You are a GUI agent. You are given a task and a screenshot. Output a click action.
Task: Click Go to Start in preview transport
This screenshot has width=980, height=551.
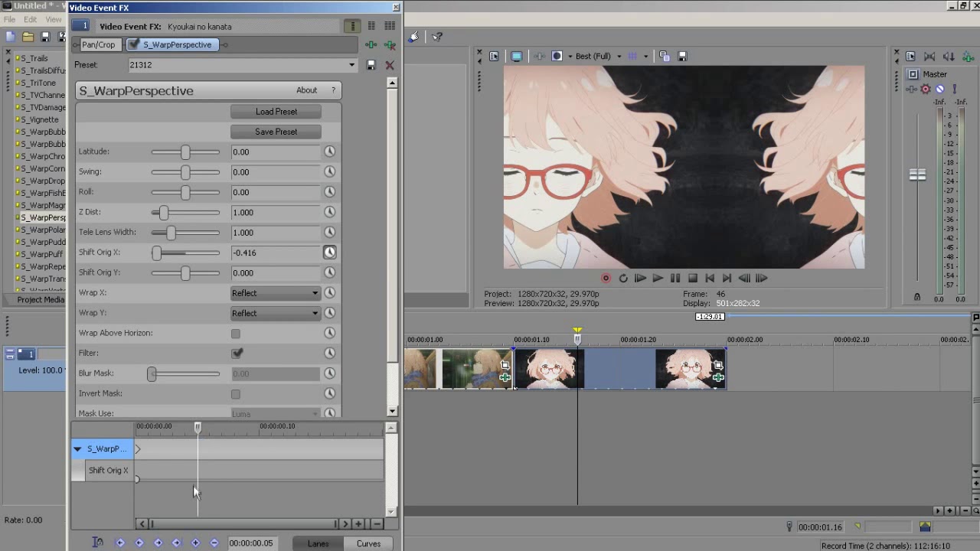pos(710,279)
